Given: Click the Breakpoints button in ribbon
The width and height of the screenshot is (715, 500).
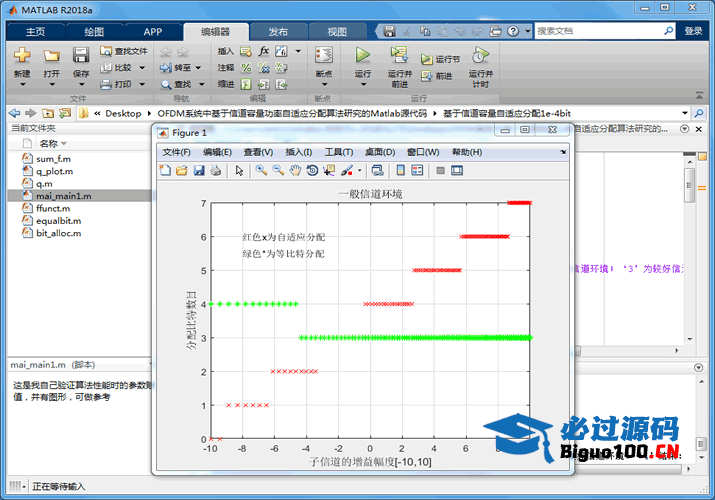Looking at the screenshot, I should click(x=323, y=62).
